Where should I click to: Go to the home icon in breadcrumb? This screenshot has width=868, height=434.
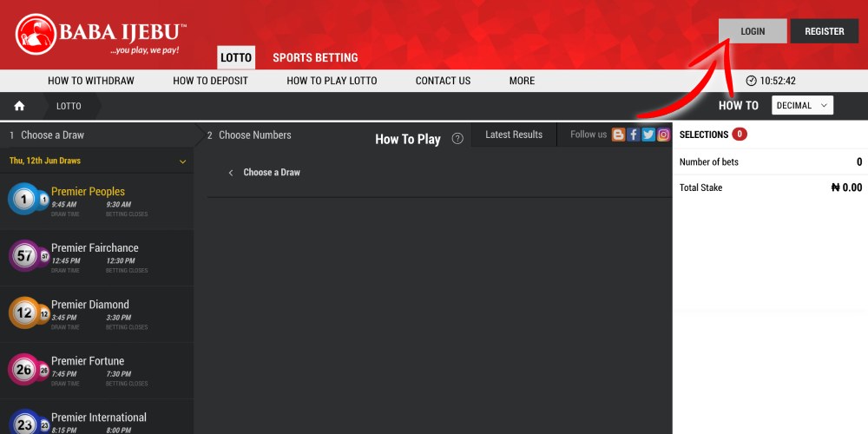(x=19, y=106)
